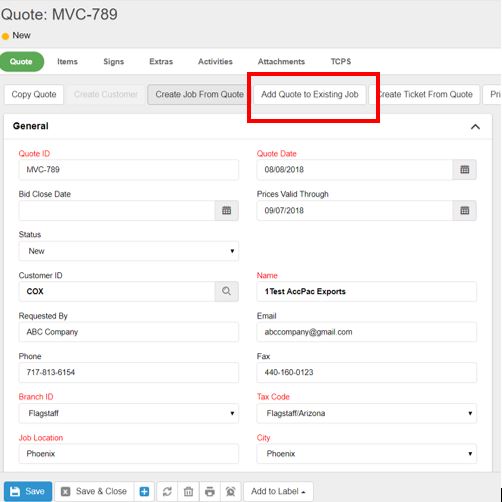
Task: Open Prices Valid Through calendar picker
Action: (464, 210)
